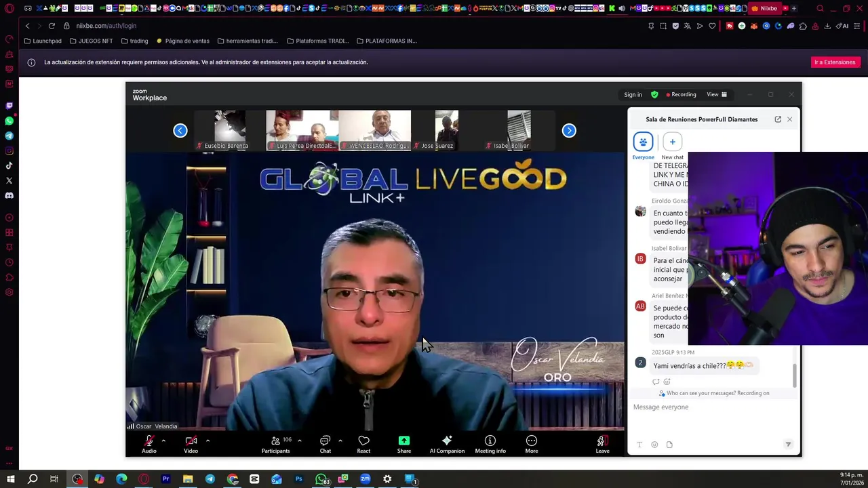868x488 pixels.
Task: Open Premiere Pro from the taskbar
Action: pyautogui.click(x=165, y=479)
